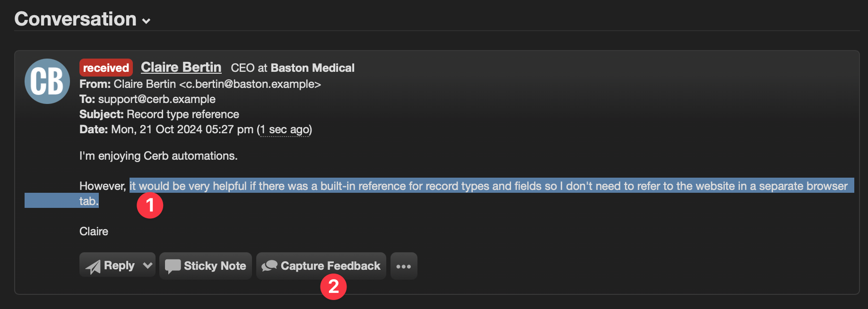This screenshot has width=868, height=309.
Task: Click the red number 1 annotation marker
Action: 150,206
